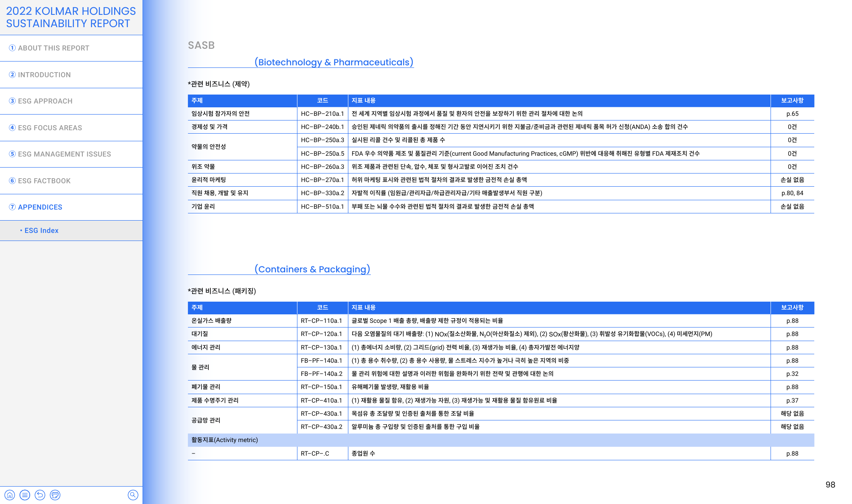Select code HC-BP-240b.1
The image size is (852, 504).
[x=322, y=127]
